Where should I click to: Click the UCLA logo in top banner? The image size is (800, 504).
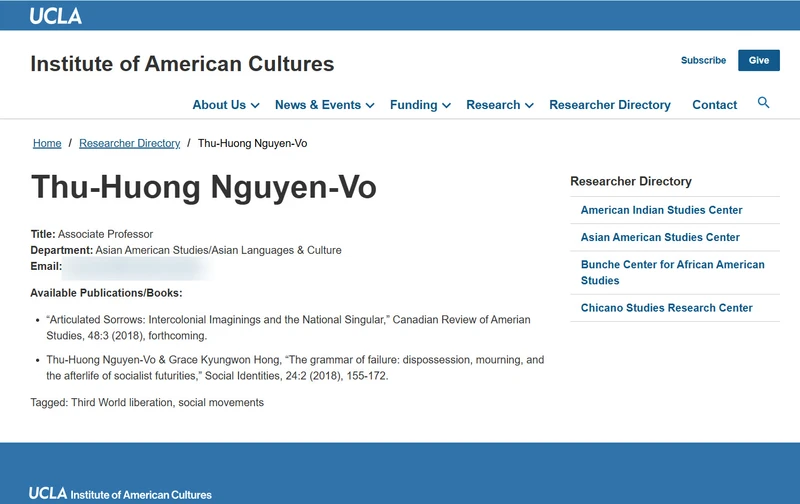pos(55,16)
